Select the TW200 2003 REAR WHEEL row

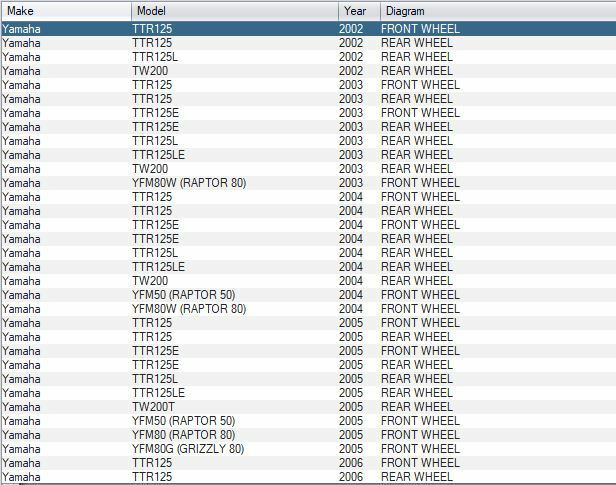pyautogui.click(x=309, y=169)
